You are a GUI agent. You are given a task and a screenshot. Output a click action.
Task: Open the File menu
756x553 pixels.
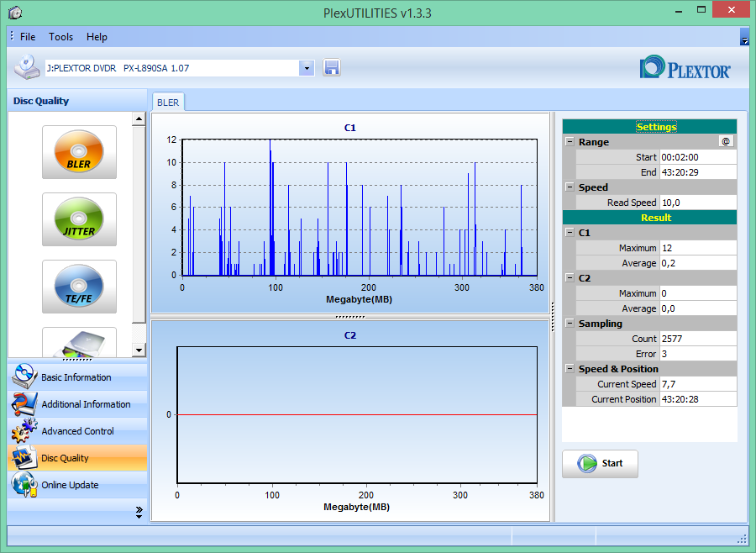pyautogui.click(x=28, y=37)
